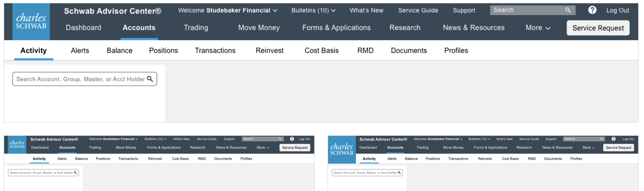Image resolution: width=644 pixels, height=191 pixels.
Task: Expand the More menu in bottom-left mockup
Action: click(263, 147)
